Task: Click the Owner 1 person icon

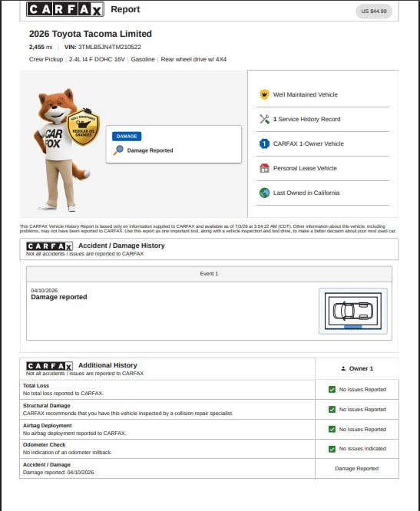Action: click(343, 368)
